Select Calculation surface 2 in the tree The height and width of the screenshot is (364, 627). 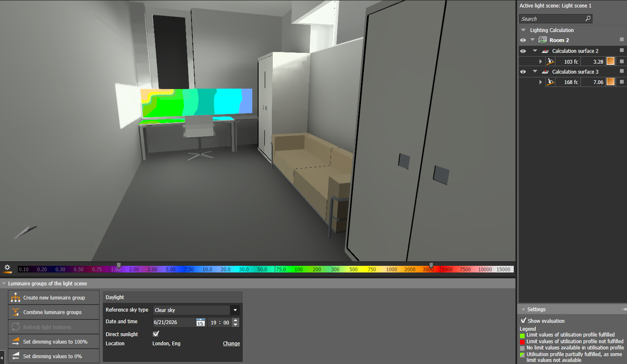tap(575, 51)
